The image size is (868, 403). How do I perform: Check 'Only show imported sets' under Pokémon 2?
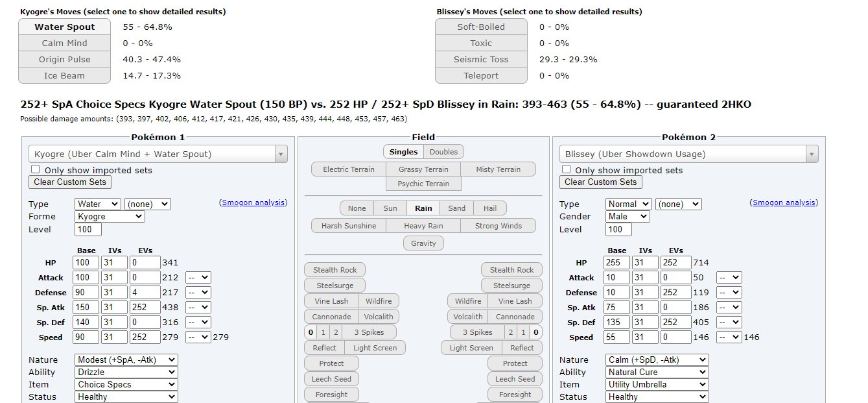pos(567,169)
